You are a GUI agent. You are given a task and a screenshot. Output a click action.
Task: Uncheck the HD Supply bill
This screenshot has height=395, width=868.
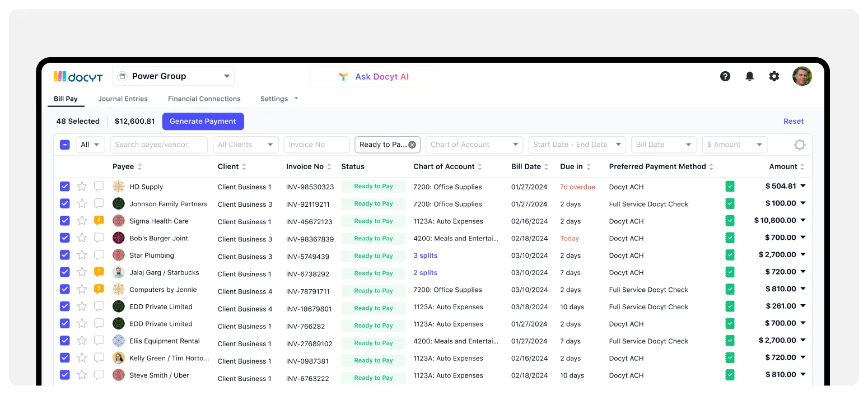[x=65, y=187]
